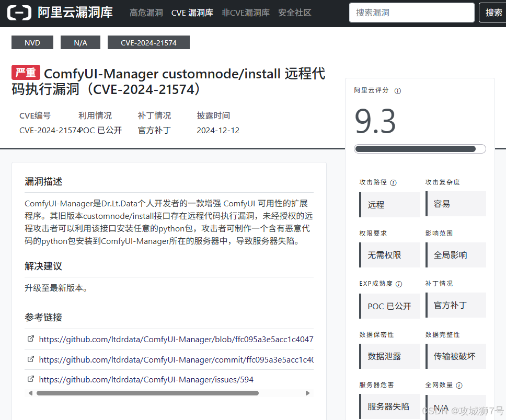Click the 漏洞描述 section heading
Screen dimensions: 506x420
[x=43, y=182]
